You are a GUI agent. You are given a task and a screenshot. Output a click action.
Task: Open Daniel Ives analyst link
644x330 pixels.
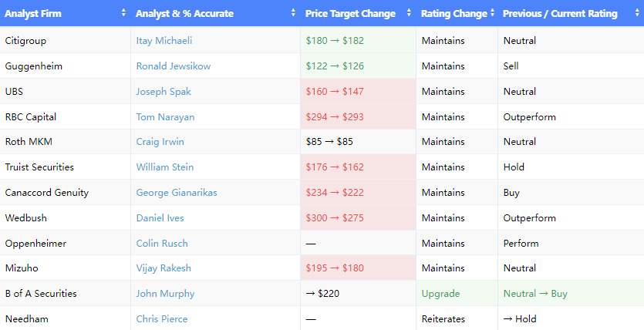click(160, 218)
